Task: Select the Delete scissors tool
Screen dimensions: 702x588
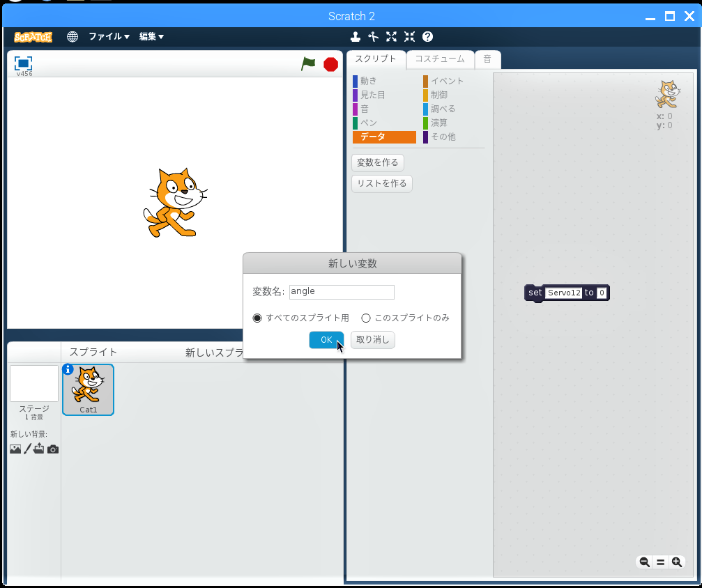Action: (x=374, y=37)
